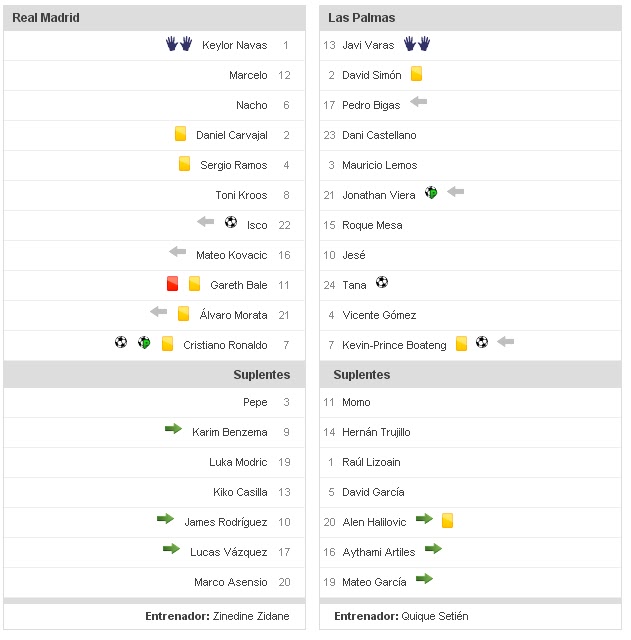
Task: Open Cristiano Ronaldo's player name link
Action: tap(225, 345)
